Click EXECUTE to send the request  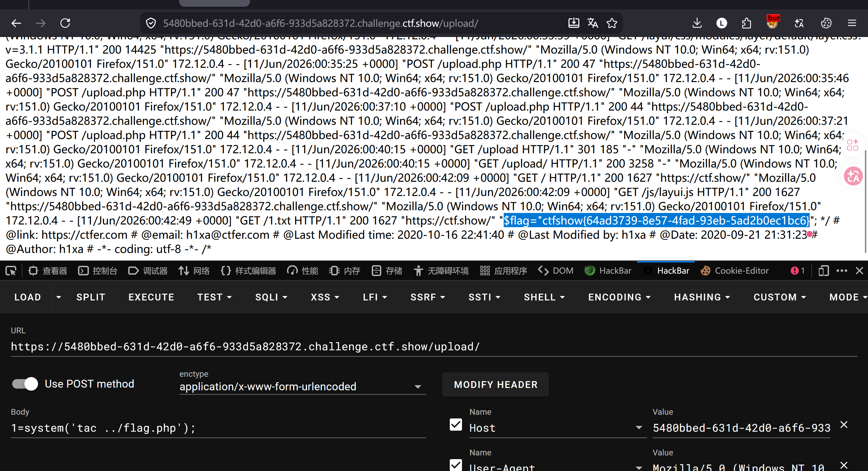151,297
